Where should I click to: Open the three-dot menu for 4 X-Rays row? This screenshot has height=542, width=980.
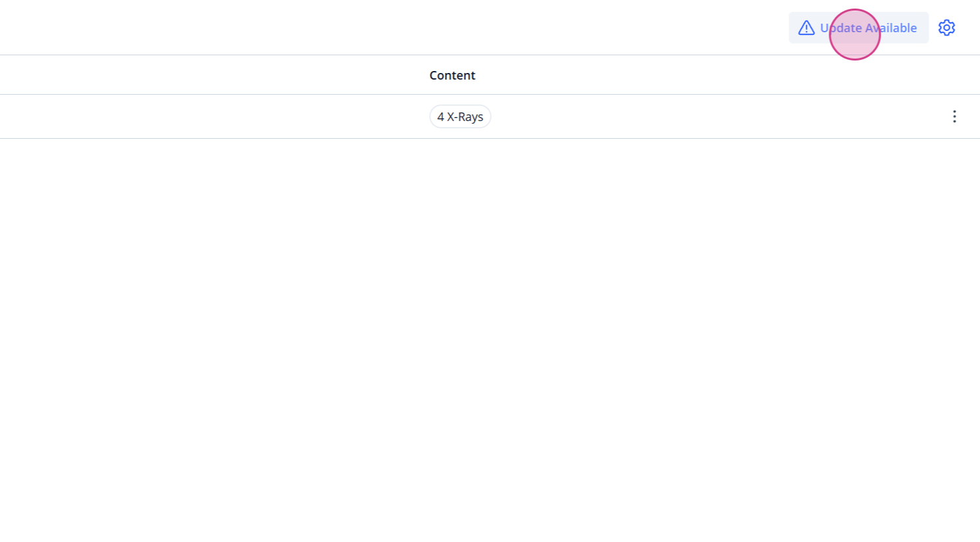[954, 116]
